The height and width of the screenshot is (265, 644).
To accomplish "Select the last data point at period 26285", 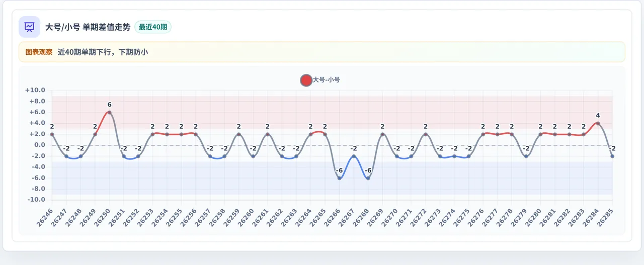I will click(612, 156).
